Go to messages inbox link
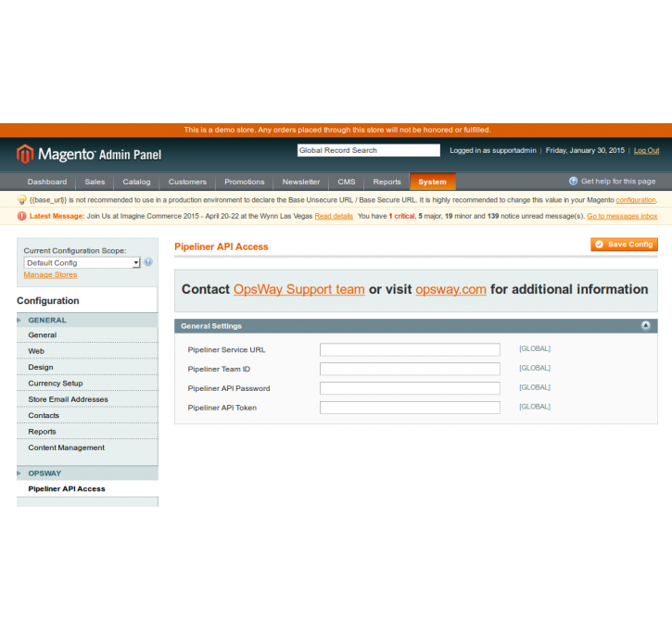 point(622,216)
